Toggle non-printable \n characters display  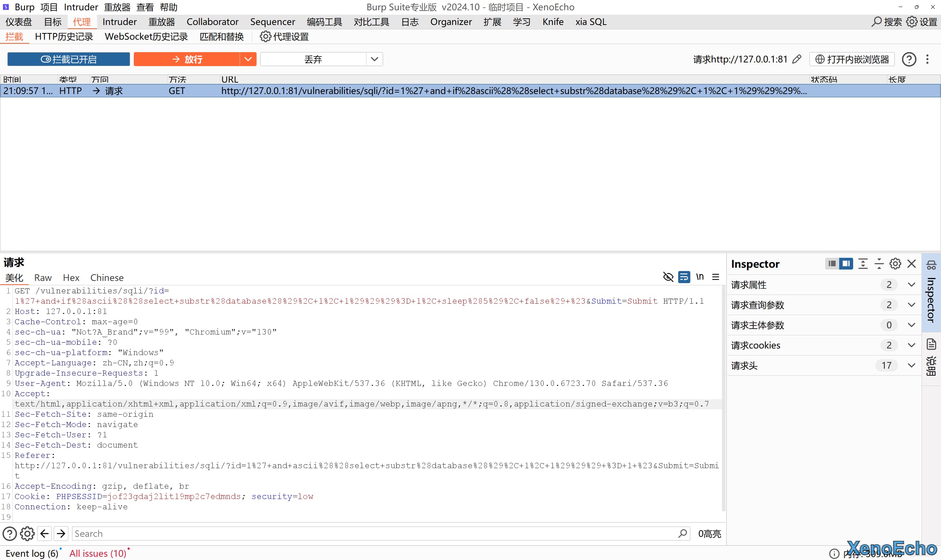700,277
